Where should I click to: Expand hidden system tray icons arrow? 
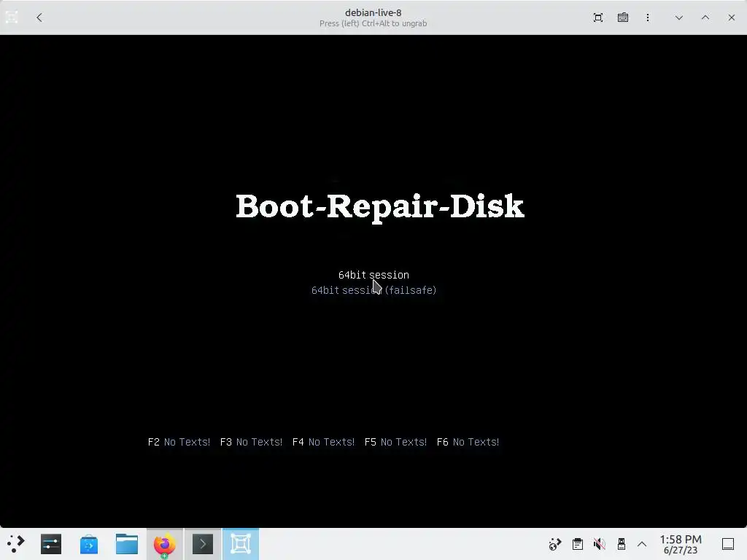pos(642,544)
